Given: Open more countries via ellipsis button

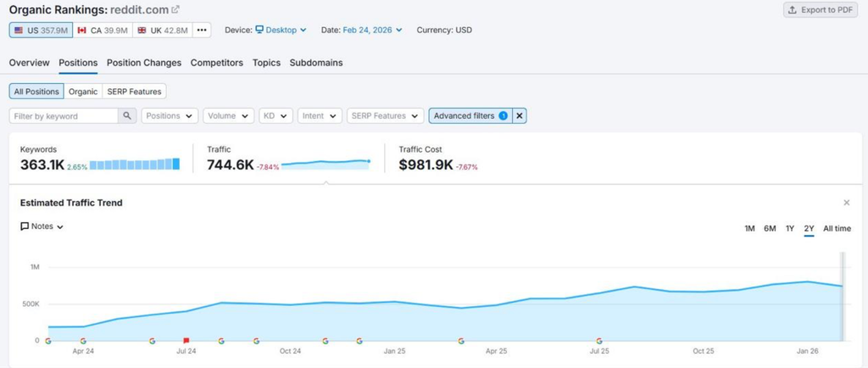Looking at the screenshot, I should click(x=202, y=30).
